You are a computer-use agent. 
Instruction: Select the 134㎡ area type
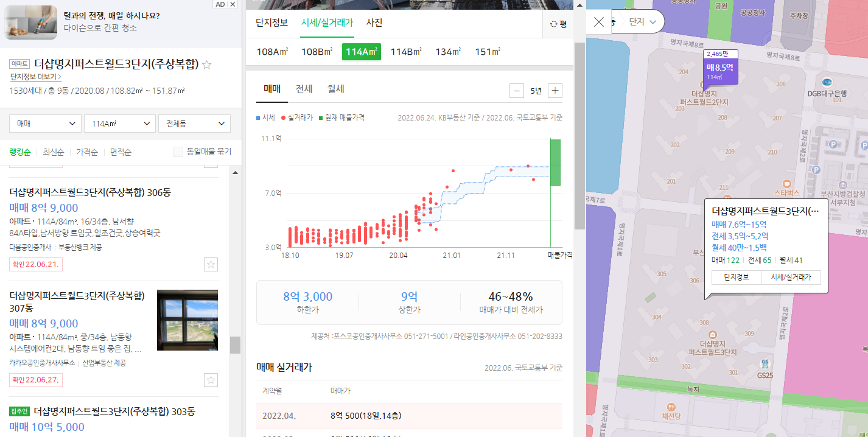[x=448, y=52]
